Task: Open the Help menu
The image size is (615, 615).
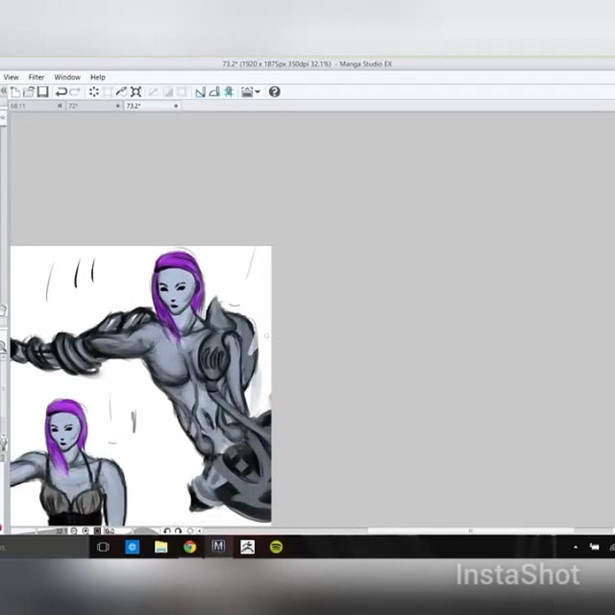Action: click(x=97, y=77)
